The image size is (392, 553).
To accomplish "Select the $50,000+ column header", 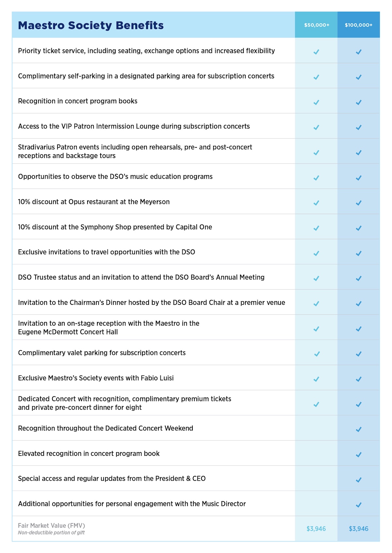I will click(x=317, y=25).
